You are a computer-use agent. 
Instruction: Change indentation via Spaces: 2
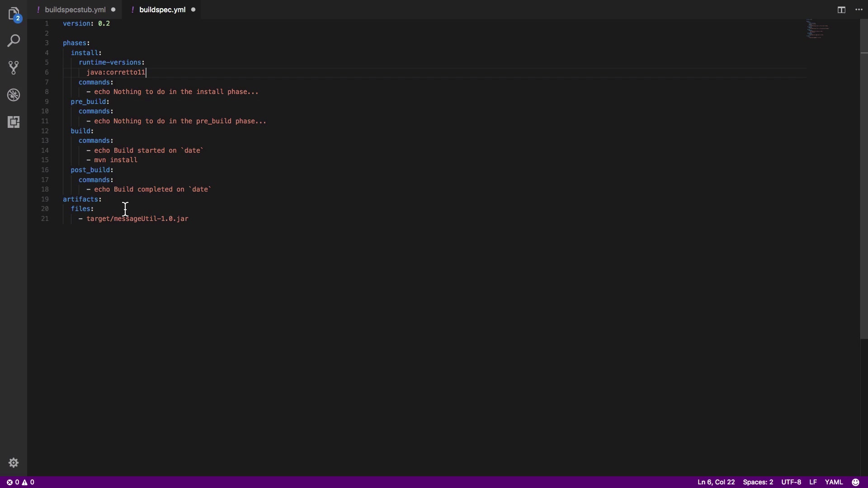click(x=758, y=482)
